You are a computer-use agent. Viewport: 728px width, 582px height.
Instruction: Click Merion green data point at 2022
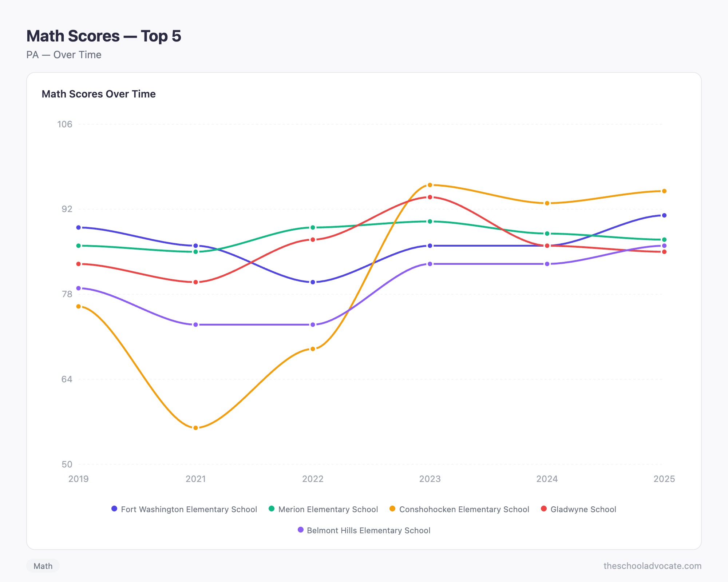click(x=313, y=227)
